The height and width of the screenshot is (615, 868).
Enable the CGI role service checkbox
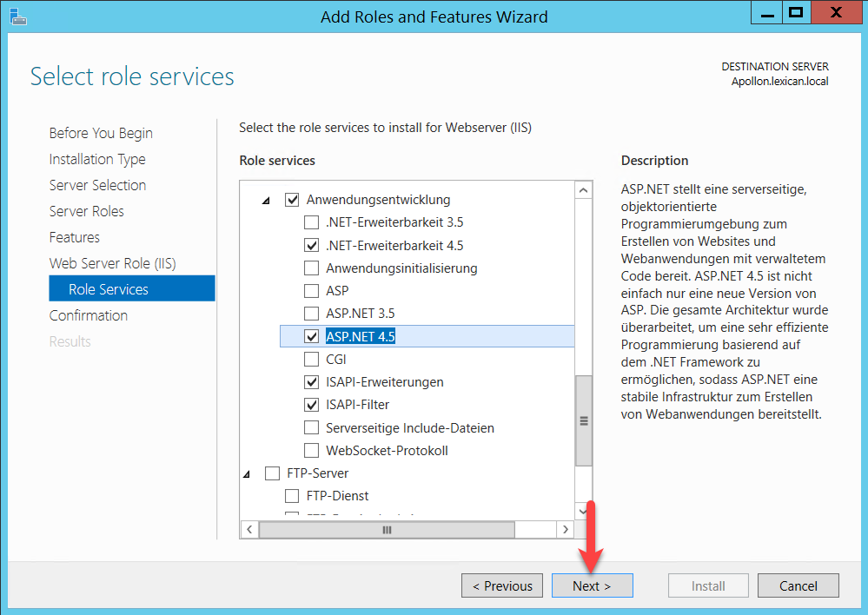(x=311, y=359)
